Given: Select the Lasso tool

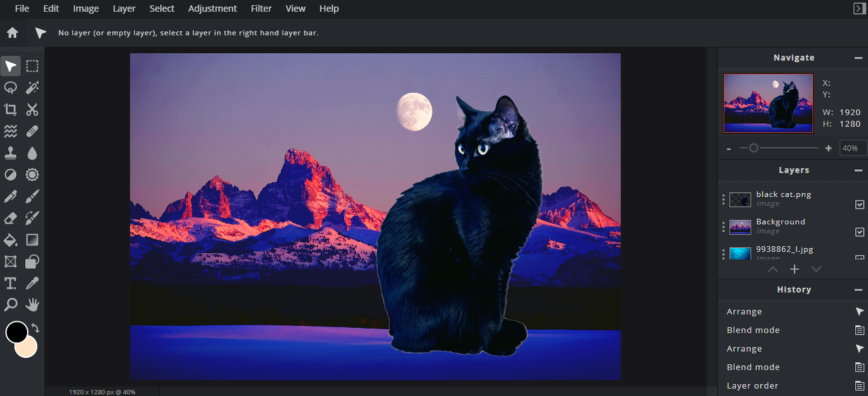Looking at the screenshot, I should pyautogui.click(x=11, y=88).
